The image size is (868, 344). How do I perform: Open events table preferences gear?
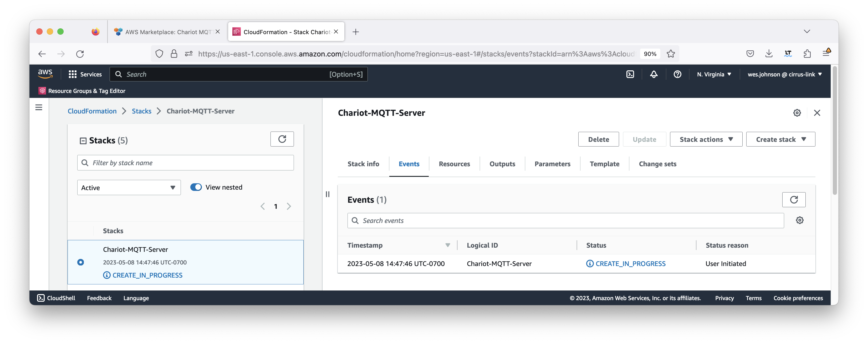pyautogui.click(x=799, y=220)
